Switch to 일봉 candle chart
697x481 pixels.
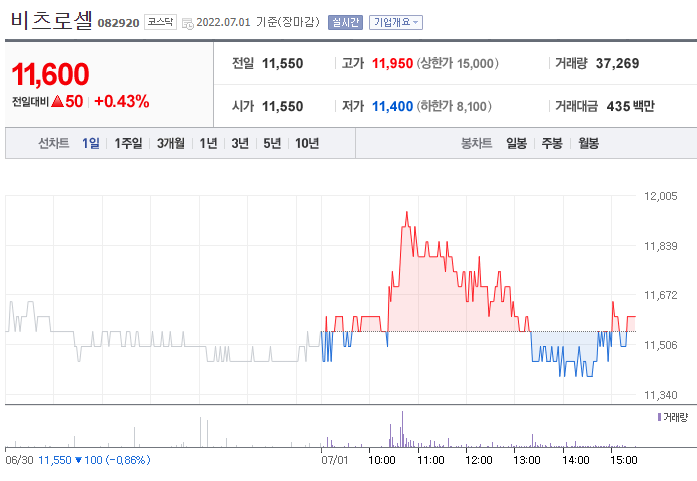pyautogui.click(x=517, y=143)
